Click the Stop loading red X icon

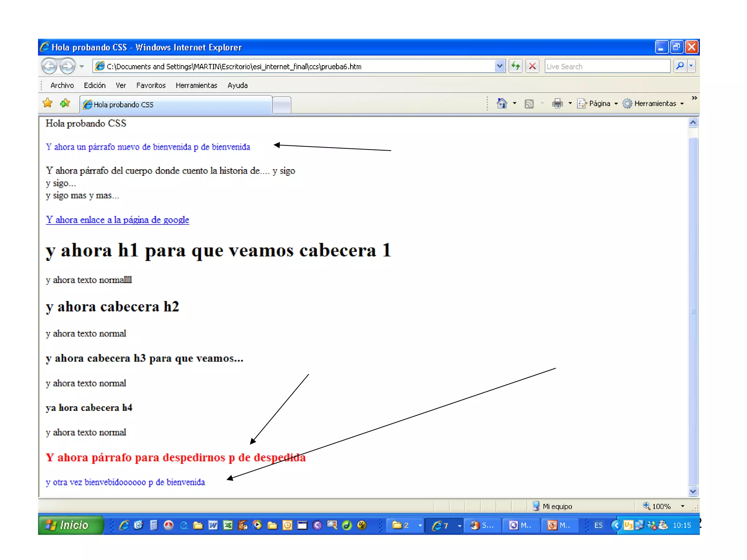532,66
